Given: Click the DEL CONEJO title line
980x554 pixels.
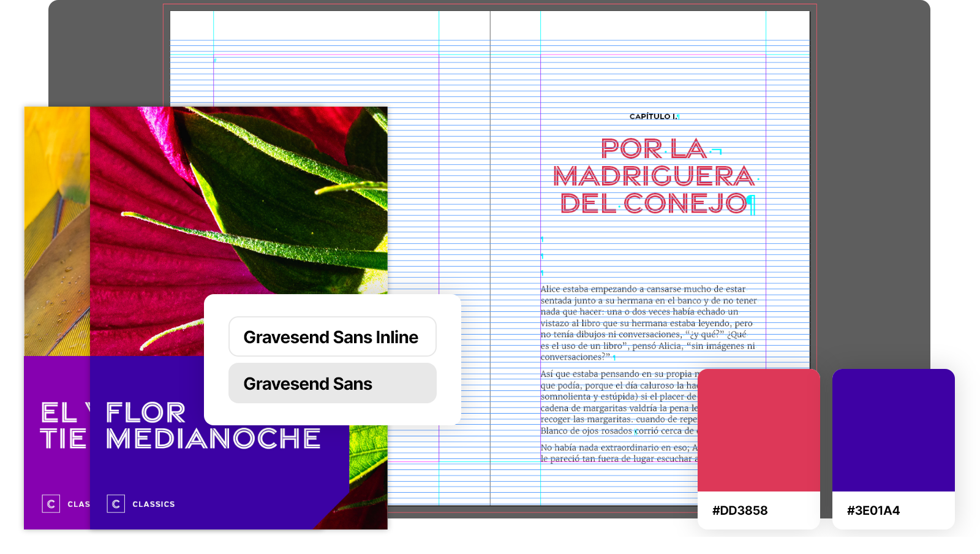Looking at the screenshot, I should tap(654, 203).
